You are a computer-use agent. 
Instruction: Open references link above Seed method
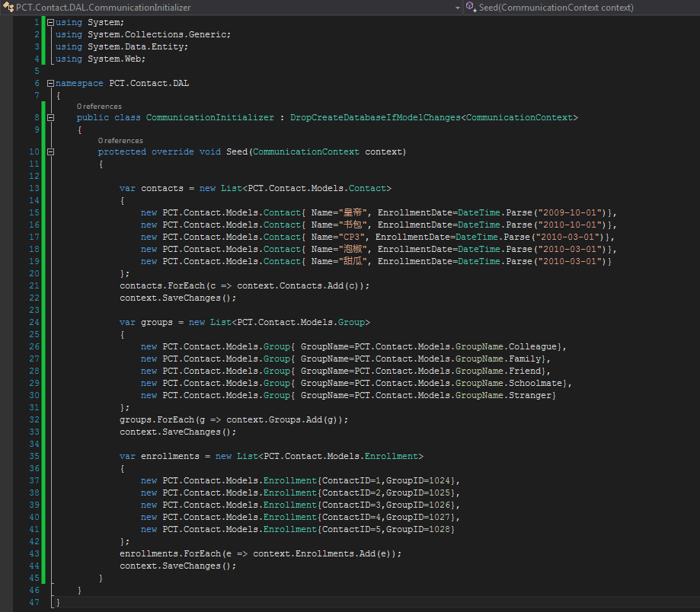[x=120, y=141]
